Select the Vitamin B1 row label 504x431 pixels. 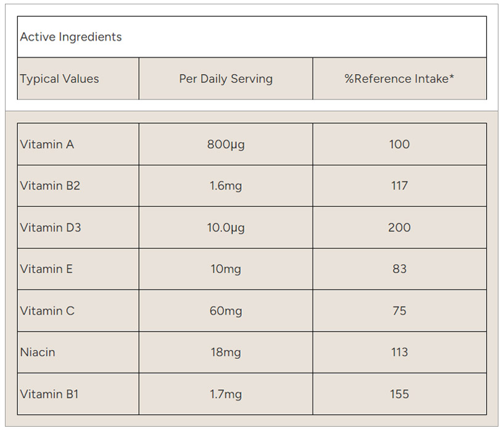49,395
